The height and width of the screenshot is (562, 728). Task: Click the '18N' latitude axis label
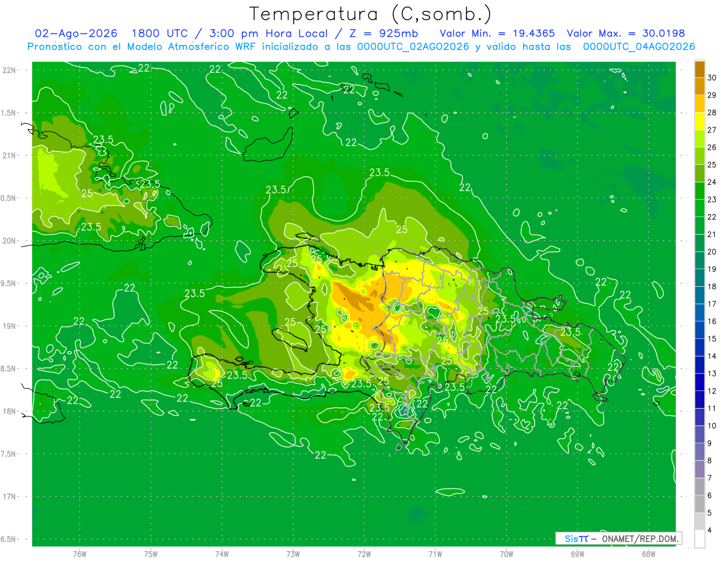pyautogui.click(x=10, y=411)
